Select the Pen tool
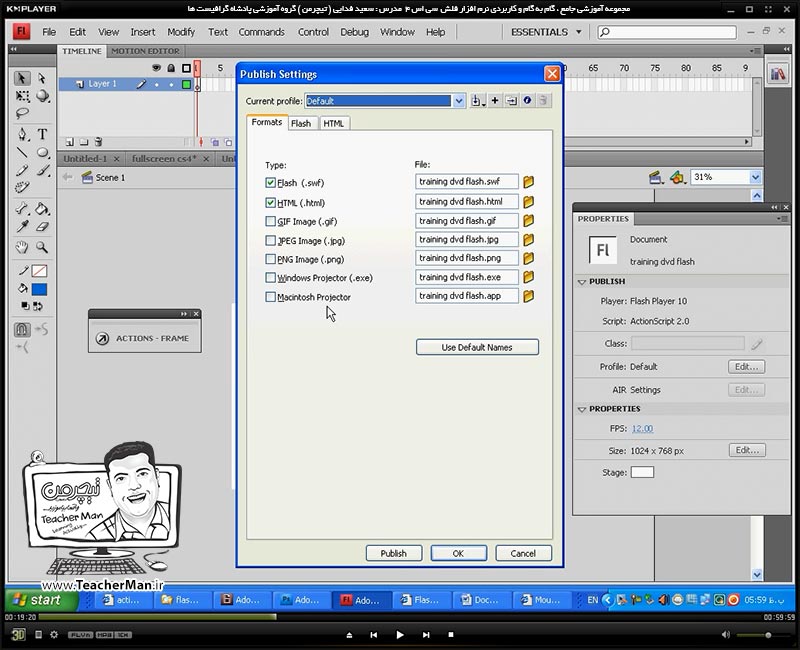Viewport: 800px width, 650px height. point(22,134)
